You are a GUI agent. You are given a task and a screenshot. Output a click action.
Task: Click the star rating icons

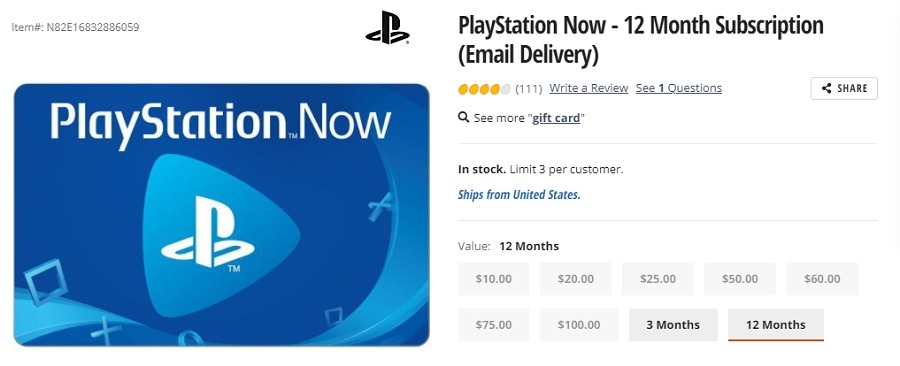pyautogui.click(x=484, y=89)
